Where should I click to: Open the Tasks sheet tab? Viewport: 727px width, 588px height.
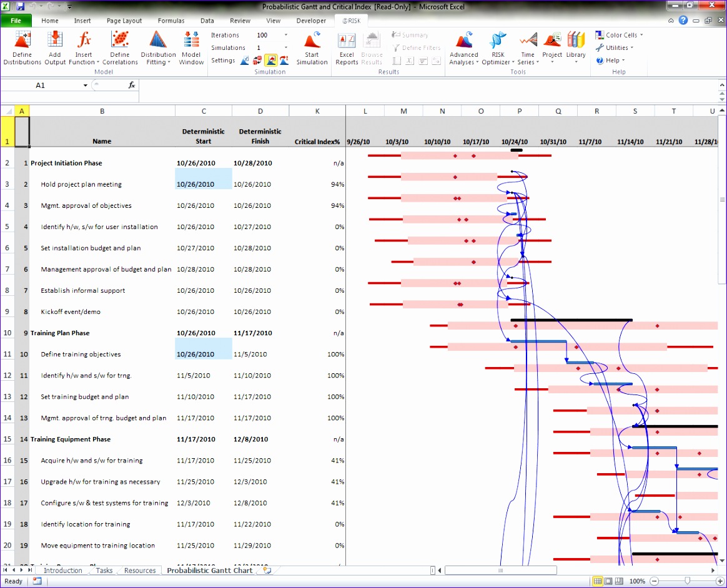104,571
